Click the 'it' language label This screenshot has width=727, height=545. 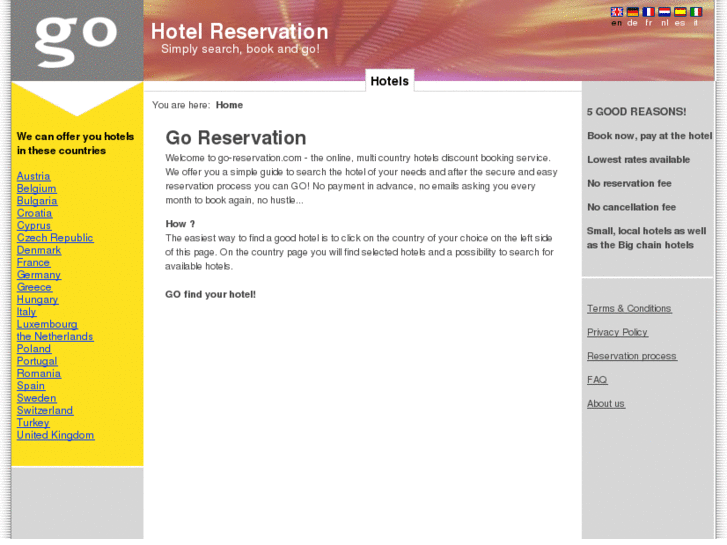point(695,23)
